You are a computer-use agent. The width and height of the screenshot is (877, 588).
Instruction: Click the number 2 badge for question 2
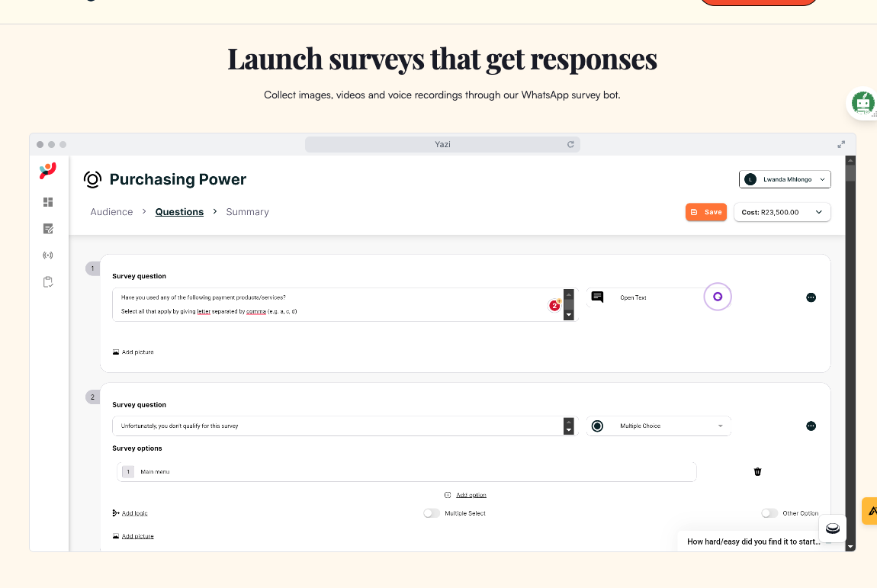[x=92, y=397]
